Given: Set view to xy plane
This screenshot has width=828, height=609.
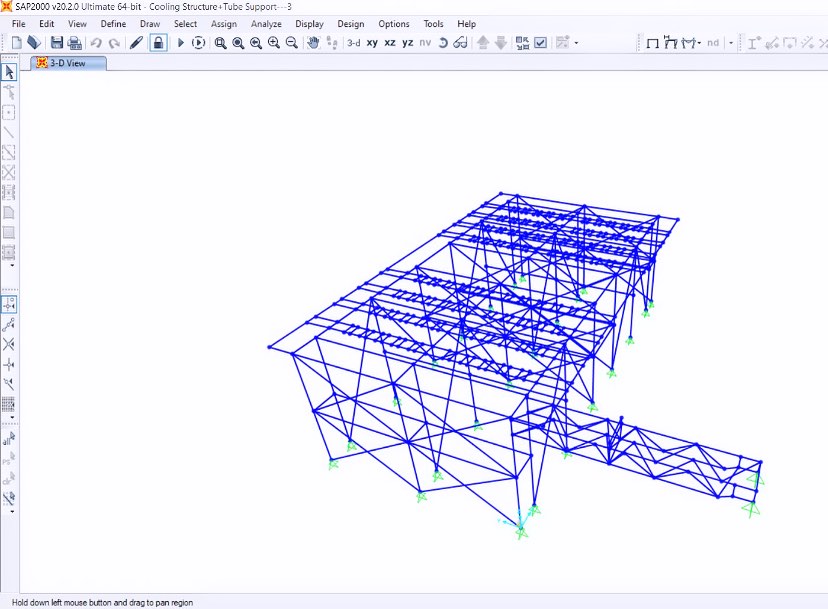Looking at the screenshot, I should point(372,43).
